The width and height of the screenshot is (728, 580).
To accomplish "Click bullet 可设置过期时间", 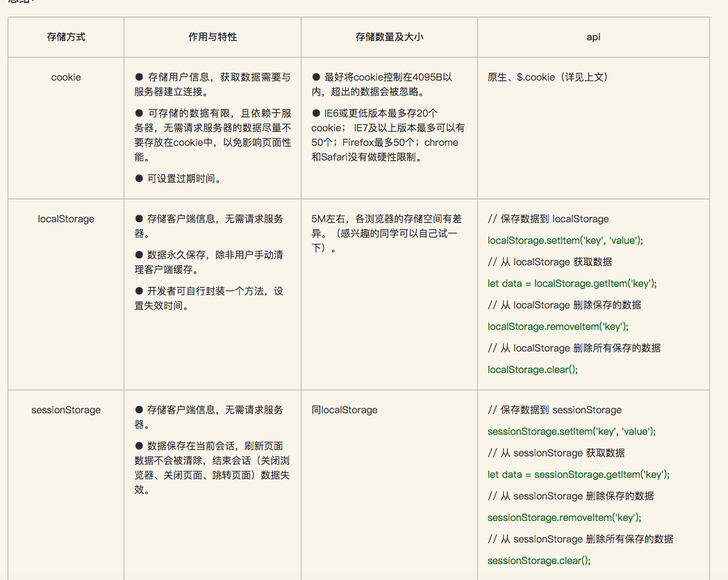I will point(178,179).
